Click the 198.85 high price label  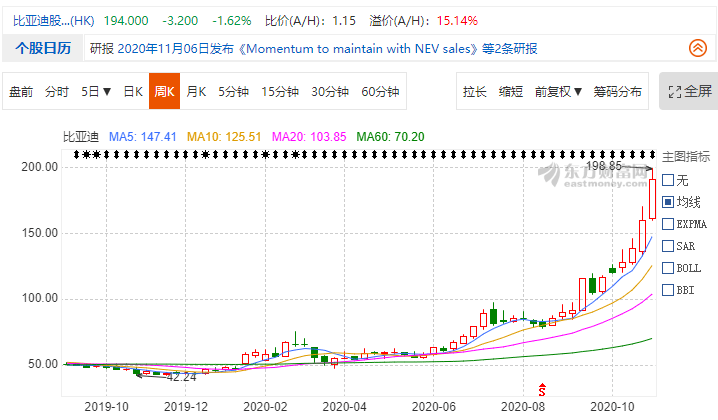[604, 165]
